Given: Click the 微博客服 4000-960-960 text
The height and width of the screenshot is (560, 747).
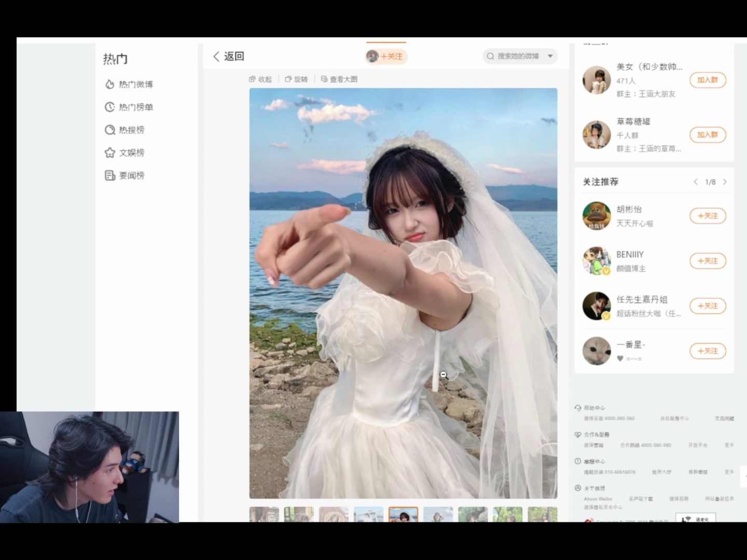Looking at the screenshot, I should pos(610,418).
